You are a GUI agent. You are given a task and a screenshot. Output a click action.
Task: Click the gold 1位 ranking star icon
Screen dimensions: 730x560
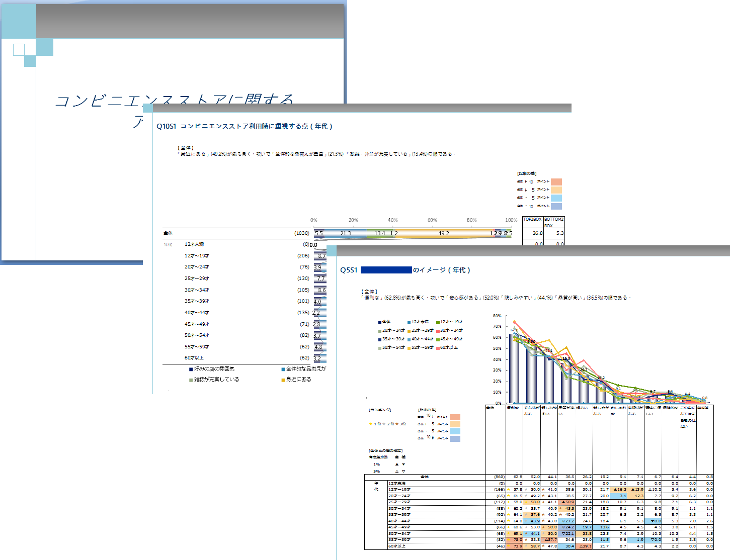pos(371,424)
